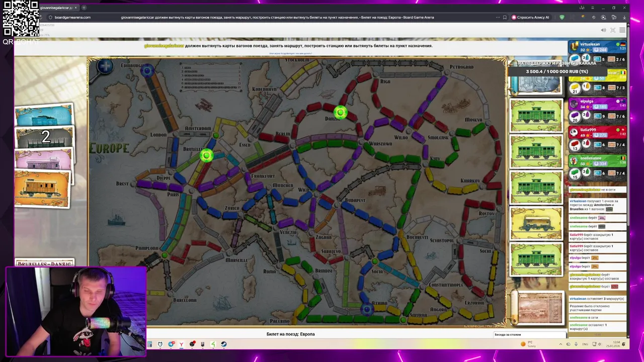Click the volume icon in system tray
Image resolution: width=644 pixels, height=362 pixels.
pyautogui.click(x=600, y=344)
